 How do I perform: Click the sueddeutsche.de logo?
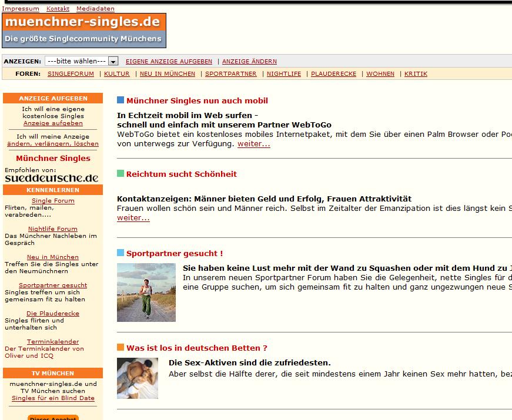point(52,178)
